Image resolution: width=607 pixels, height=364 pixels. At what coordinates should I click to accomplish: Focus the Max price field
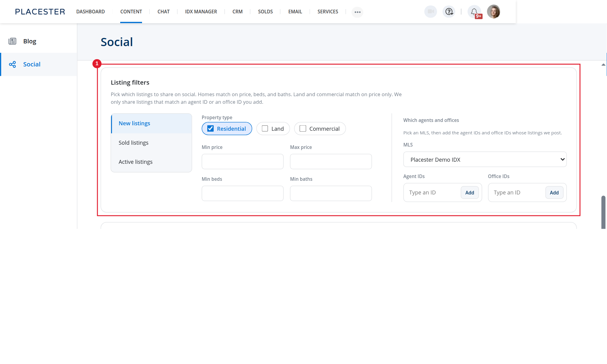click(x=331, y=162)
